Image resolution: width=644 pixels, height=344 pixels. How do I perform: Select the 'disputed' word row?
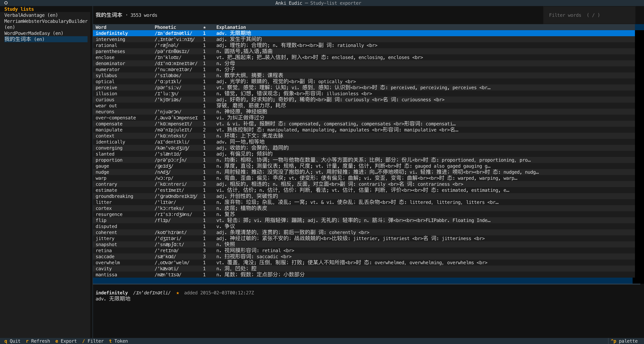pyautogui.click(x=364, y=226)
